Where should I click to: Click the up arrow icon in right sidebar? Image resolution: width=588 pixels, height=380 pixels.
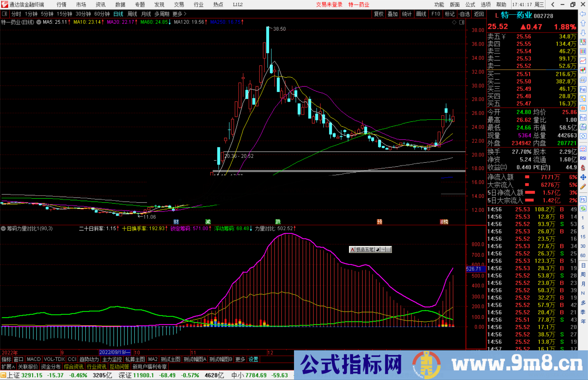click(583, 23)
